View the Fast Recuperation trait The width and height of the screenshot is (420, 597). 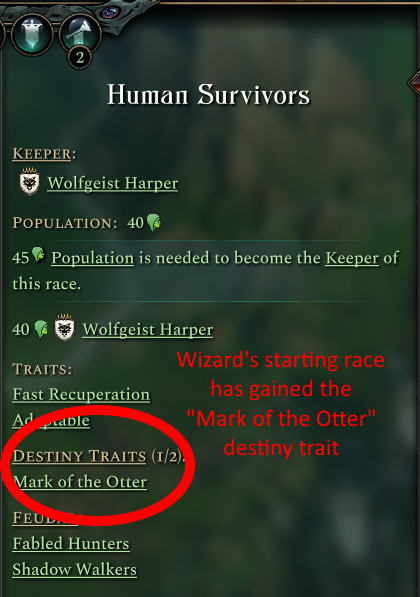[81, 394]
